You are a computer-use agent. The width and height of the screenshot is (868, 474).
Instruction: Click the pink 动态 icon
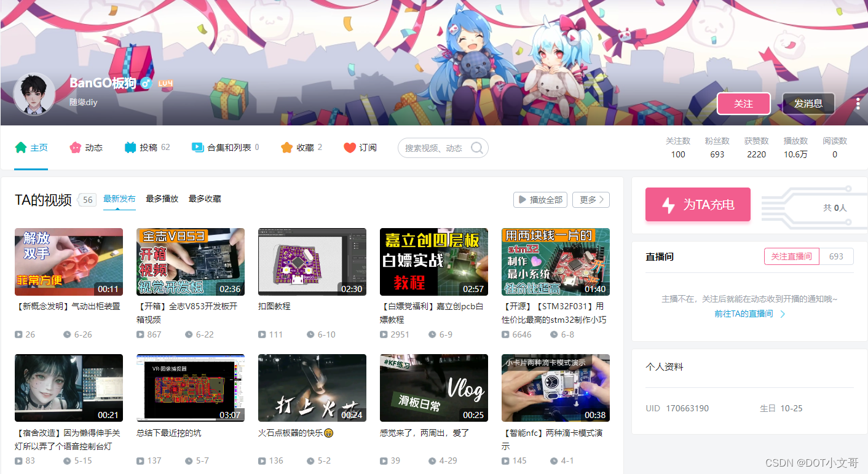click(76, 148)
